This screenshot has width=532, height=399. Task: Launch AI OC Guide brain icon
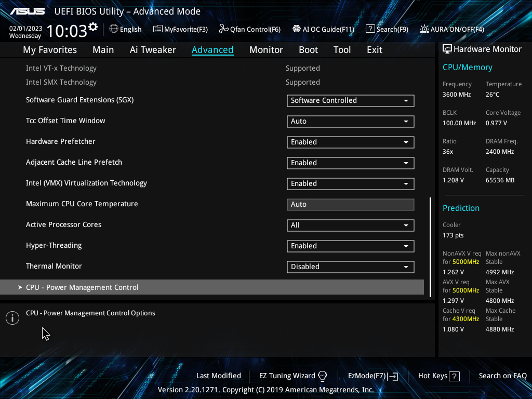(297, 29)
